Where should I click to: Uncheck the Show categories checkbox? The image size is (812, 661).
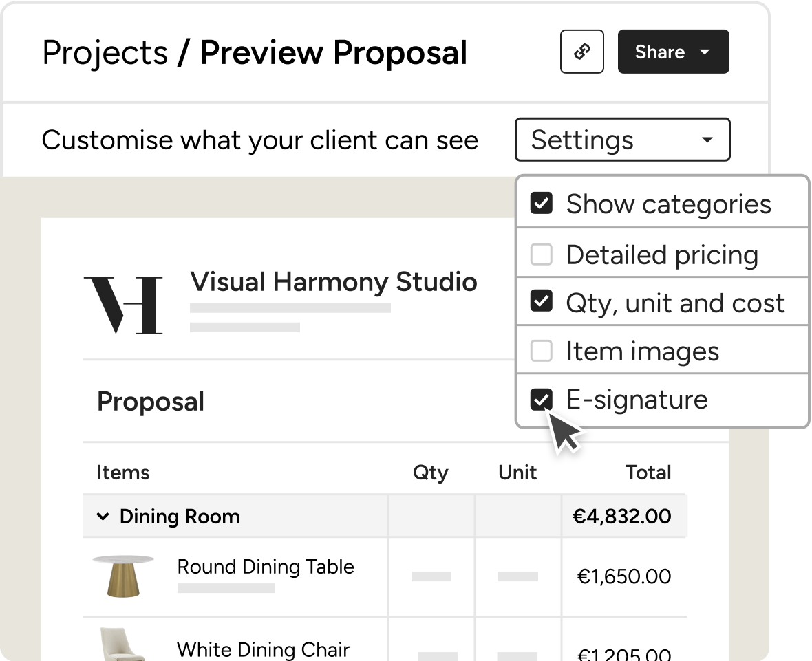pos(541,203)
